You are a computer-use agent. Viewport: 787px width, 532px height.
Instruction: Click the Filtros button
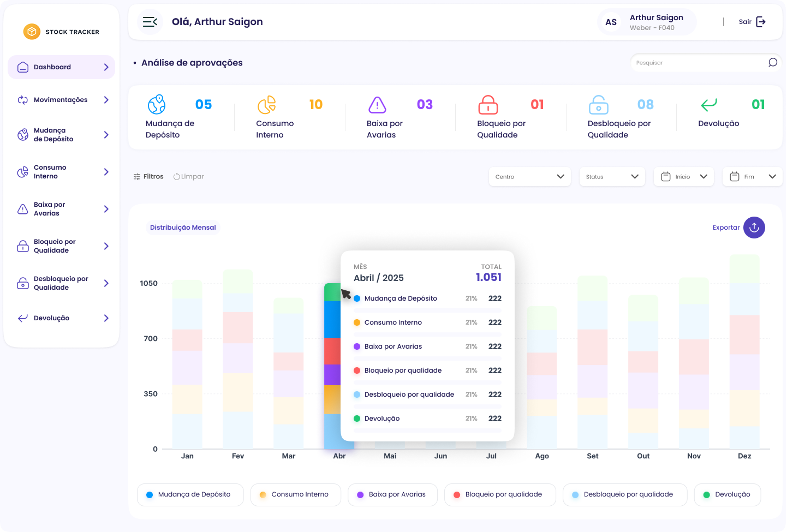coord(148,177)
